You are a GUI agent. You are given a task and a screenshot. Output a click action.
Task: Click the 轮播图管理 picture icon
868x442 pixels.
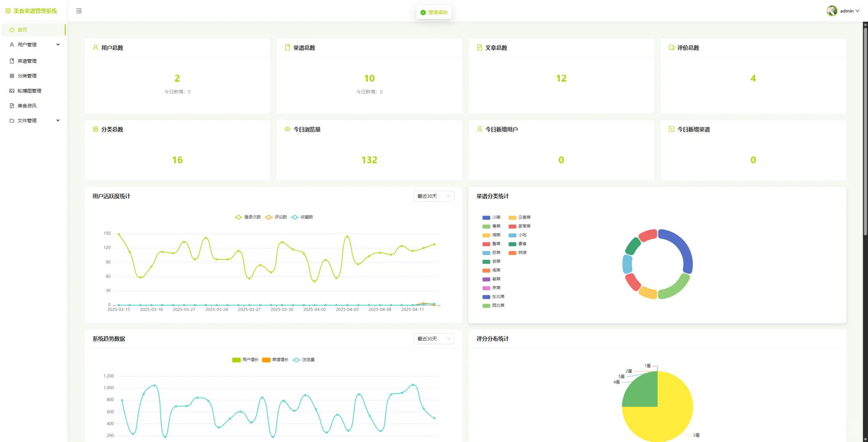(12, 91)
